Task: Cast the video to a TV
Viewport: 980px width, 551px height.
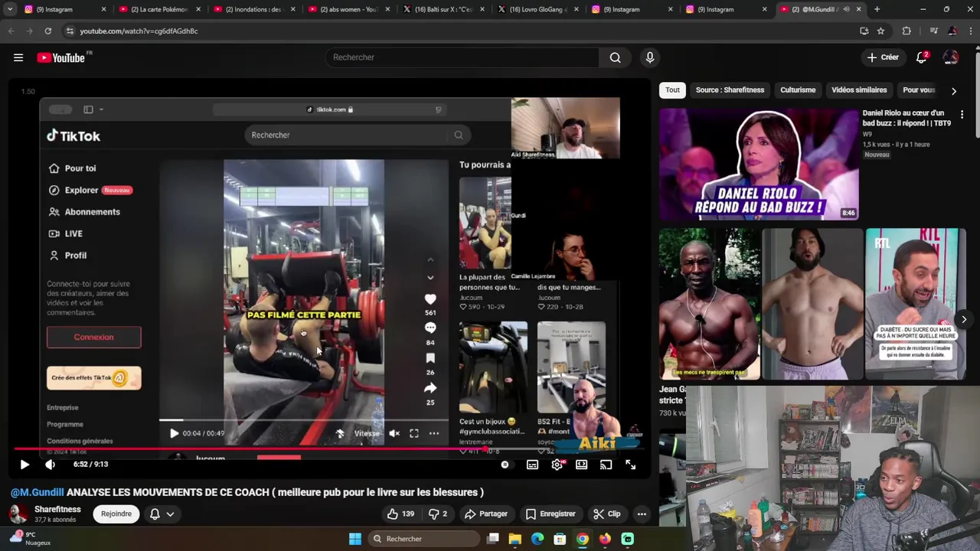Action: pos(606,465)
